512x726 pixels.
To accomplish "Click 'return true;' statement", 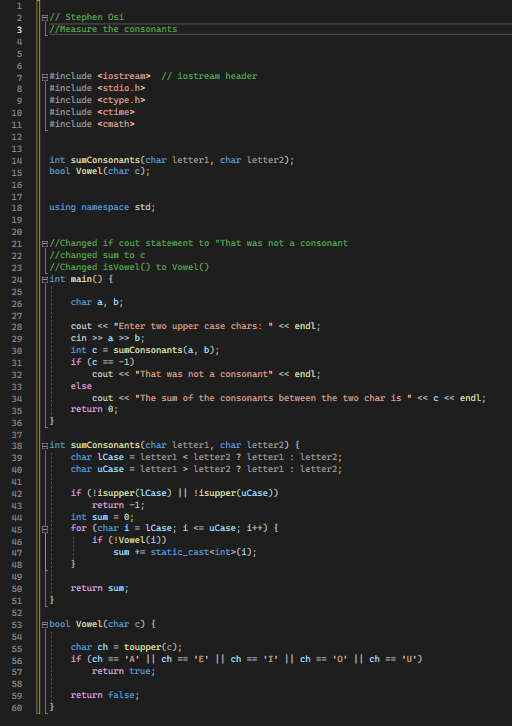I will coord(124,671).
